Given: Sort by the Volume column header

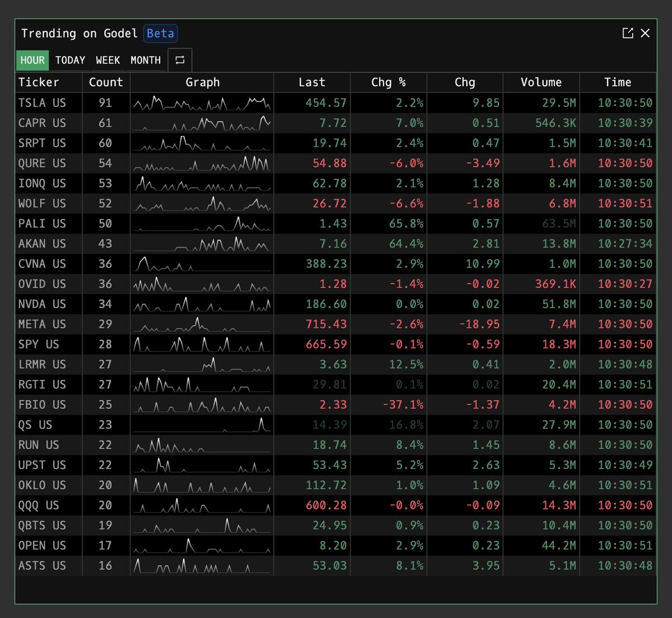Looking at the screenshot, I should coord(541,82).
